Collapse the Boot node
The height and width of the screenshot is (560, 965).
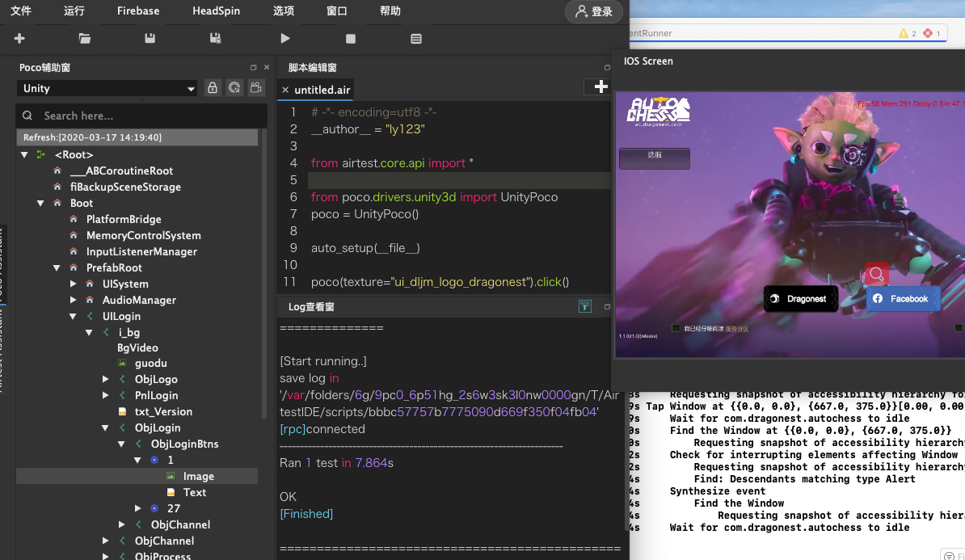pos(40,203)
